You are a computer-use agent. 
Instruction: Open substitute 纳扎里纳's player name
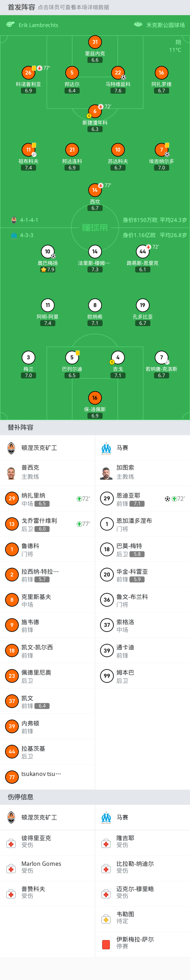[x=33, y=495]
